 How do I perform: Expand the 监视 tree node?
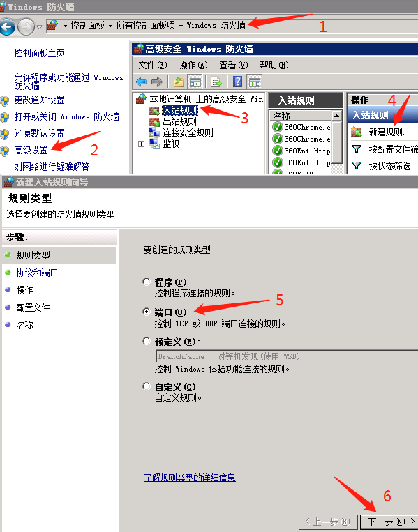pos(141,144)
